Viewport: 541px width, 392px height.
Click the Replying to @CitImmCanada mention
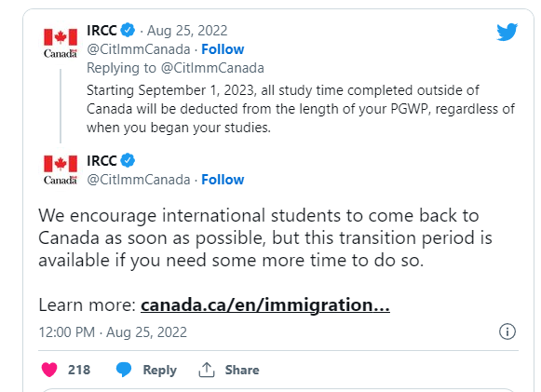(x=212, y=68)
